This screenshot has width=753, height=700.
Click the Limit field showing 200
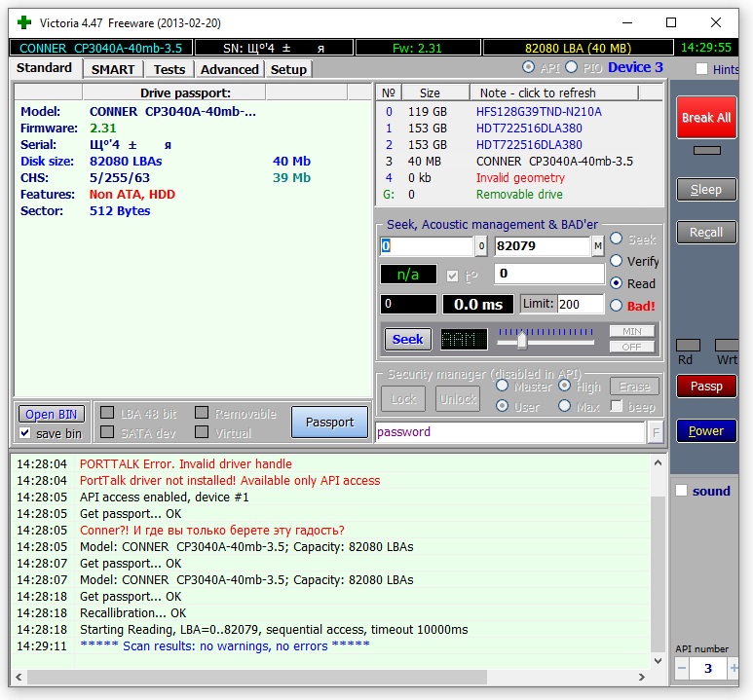[x=581, y=305]
